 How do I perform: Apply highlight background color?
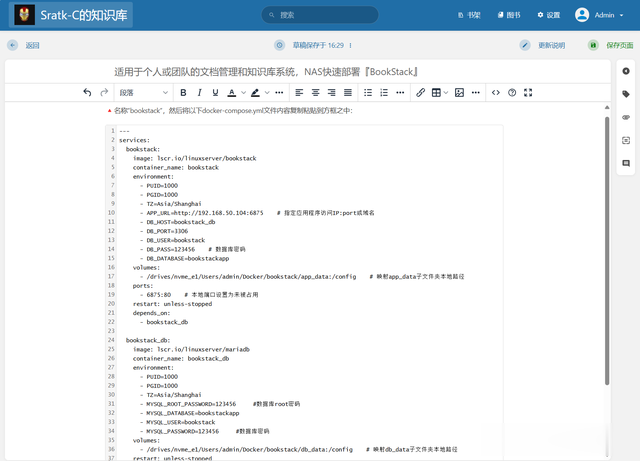pyautogui.click(x=255, y=93)
